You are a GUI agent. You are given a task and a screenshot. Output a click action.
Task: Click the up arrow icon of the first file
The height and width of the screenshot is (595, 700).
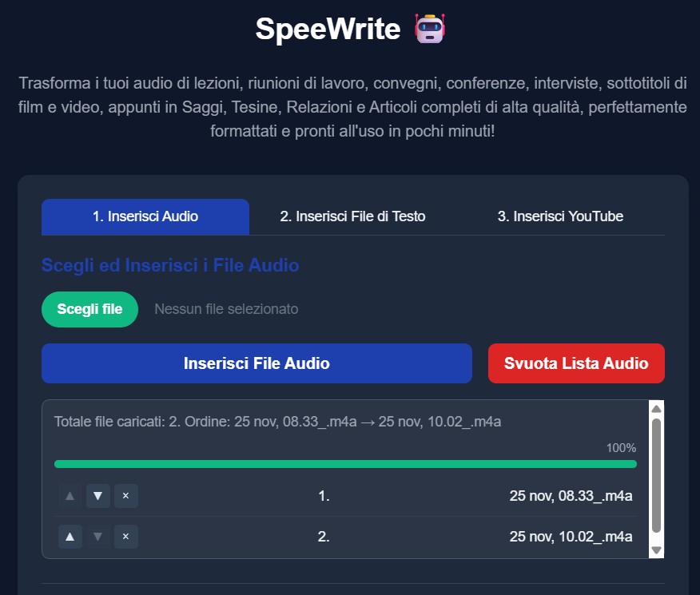tap(70, 496)
